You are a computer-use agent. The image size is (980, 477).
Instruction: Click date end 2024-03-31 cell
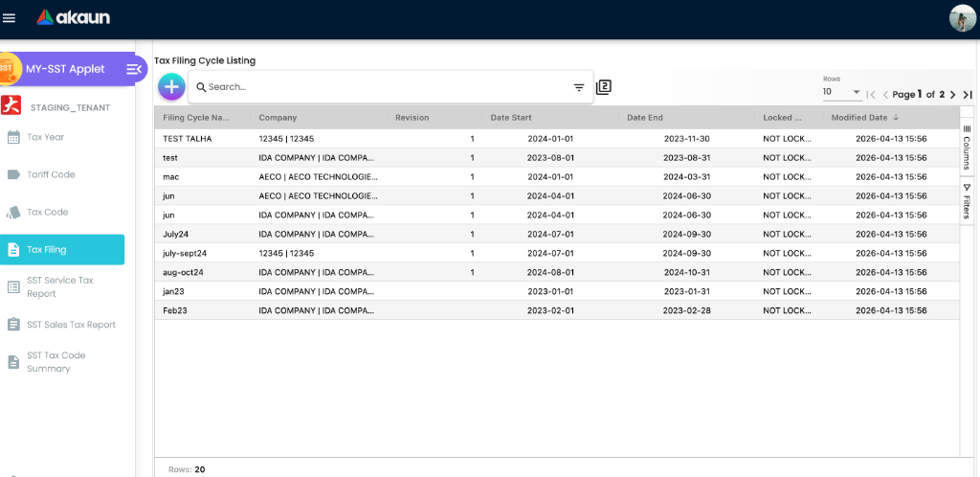click(x=686, y=177)
